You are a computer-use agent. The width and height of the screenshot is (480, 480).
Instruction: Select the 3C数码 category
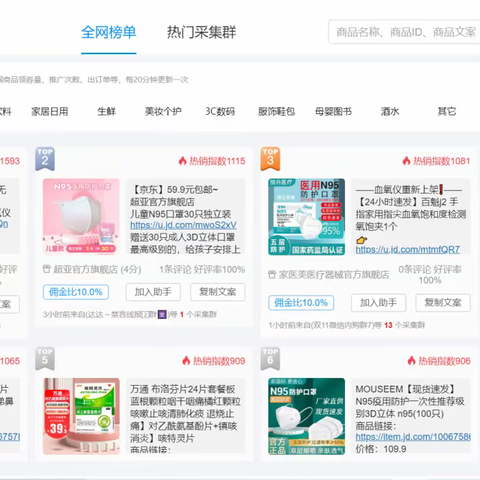click(220, 111)
